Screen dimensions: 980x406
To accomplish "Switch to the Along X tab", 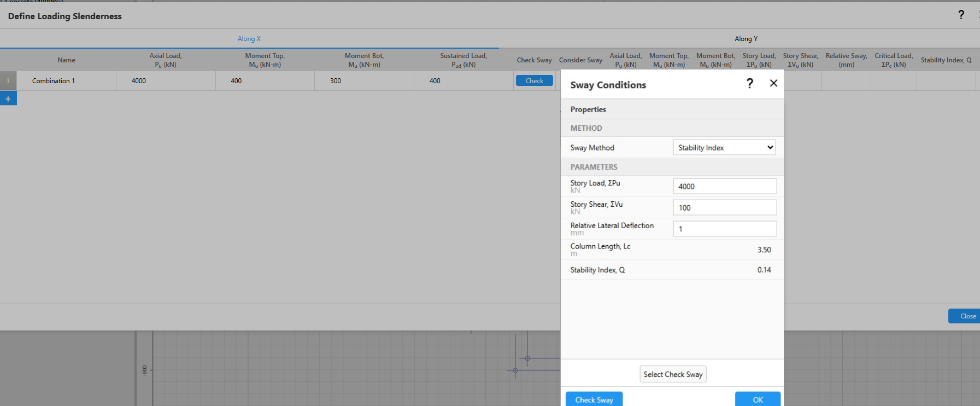I will pyautogui.click(x=249, y=39).
